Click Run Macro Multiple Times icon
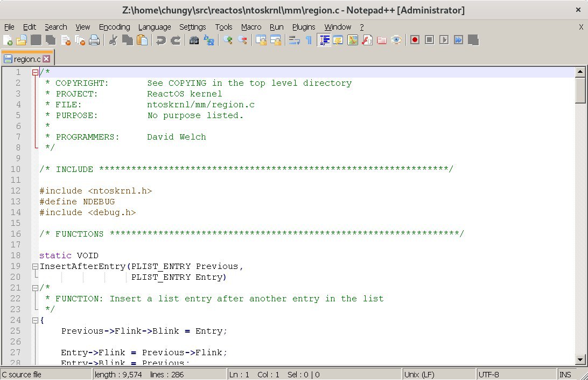Viewport: 588px width, 380px height. click(x=458, y=40)
